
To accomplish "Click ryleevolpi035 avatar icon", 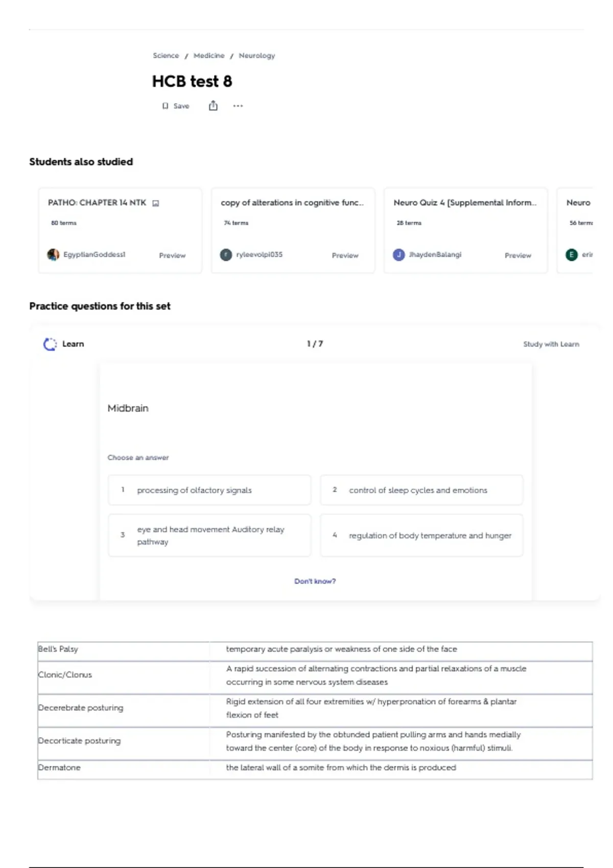I will click(226, 254).
